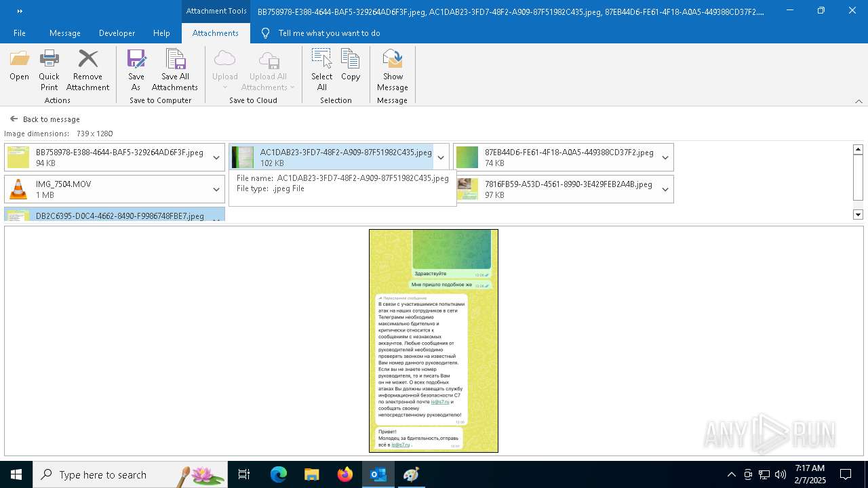Expand dropdown for 7816FB59 attachment
868x488 pixels.
[x=665, y=189]
